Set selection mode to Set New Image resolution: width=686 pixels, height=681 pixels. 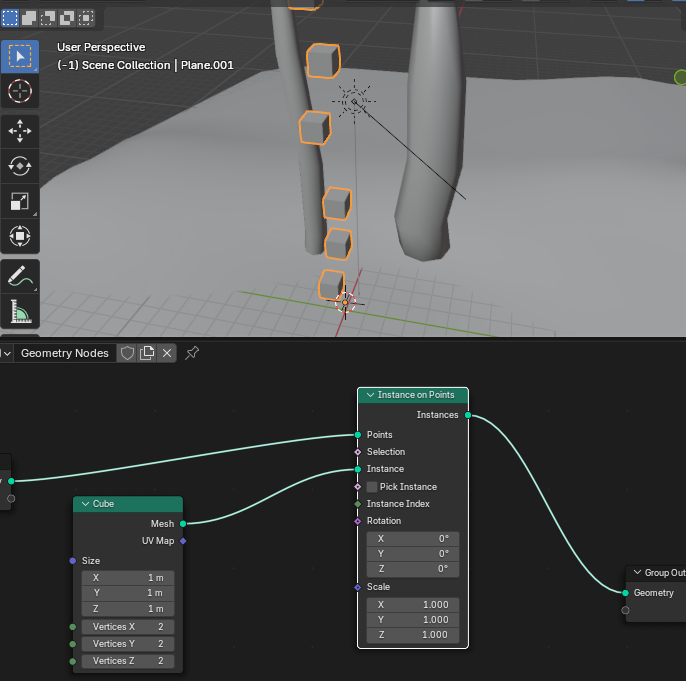(x=10, y=18)
